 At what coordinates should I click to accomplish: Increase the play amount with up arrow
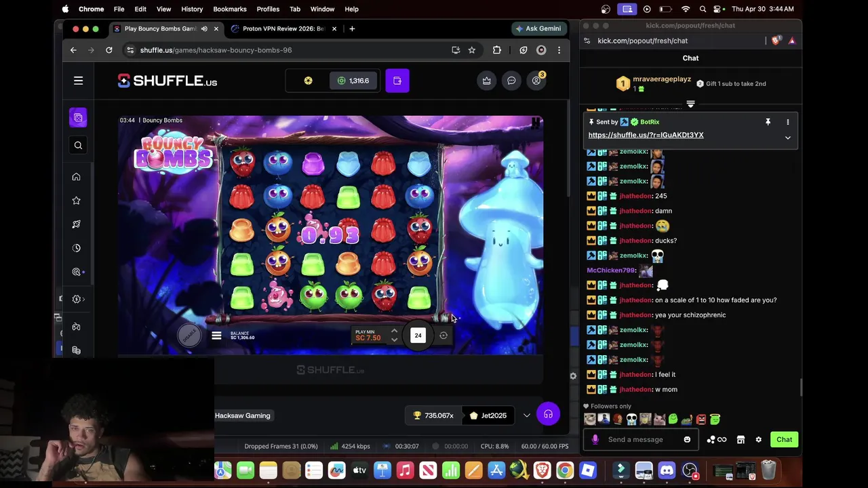coord(394,331)
